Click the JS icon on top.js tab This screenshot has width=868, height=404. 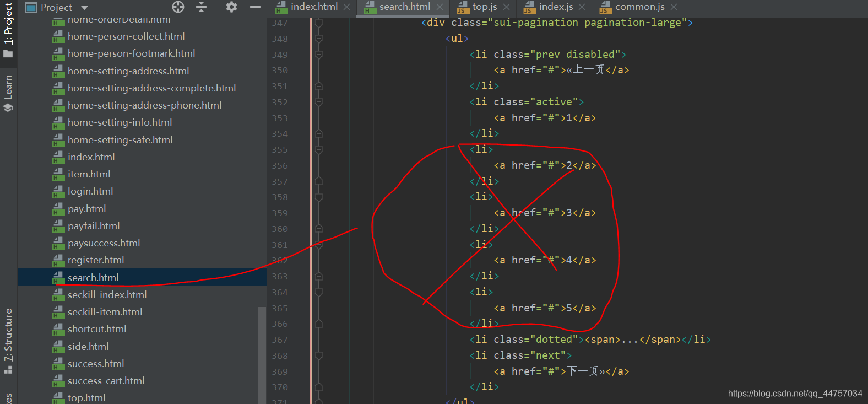(x=463, y=7)
